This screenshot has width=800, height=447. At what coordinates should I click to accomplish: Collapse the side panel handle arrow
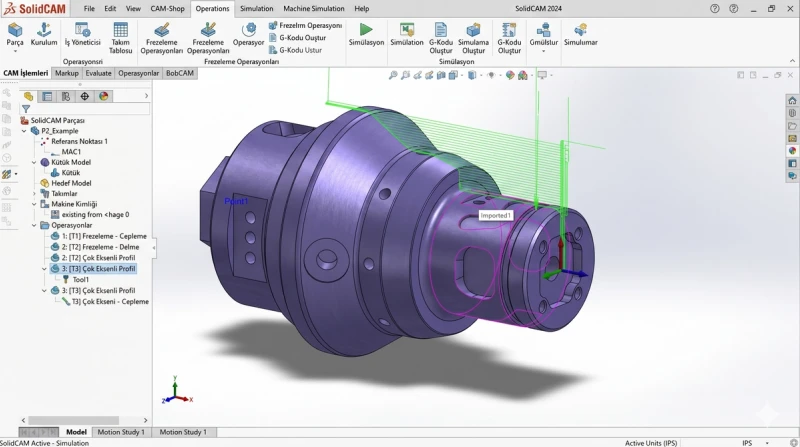coord(154,247)
